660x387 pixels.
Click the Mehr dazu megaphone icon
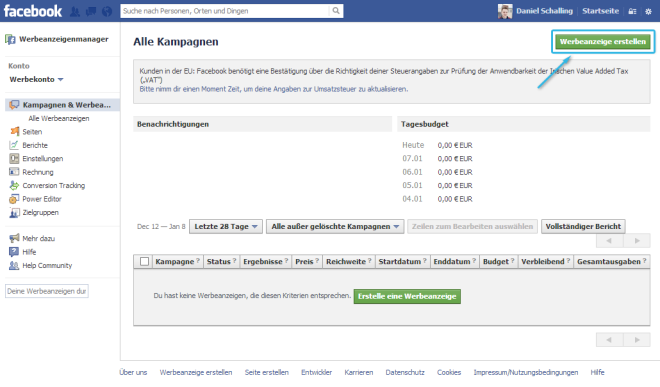(14, 238)
